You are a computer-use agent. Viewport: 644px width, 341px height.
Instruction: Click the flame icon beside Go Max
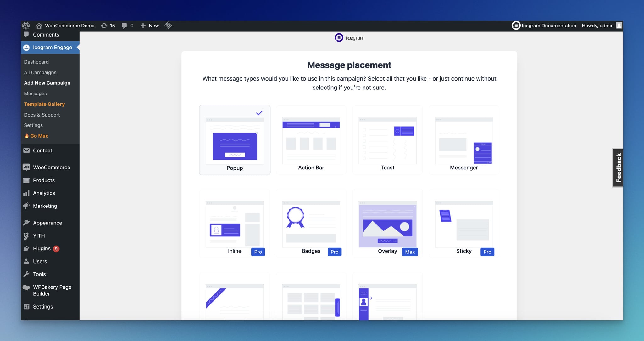coord(27,136)
